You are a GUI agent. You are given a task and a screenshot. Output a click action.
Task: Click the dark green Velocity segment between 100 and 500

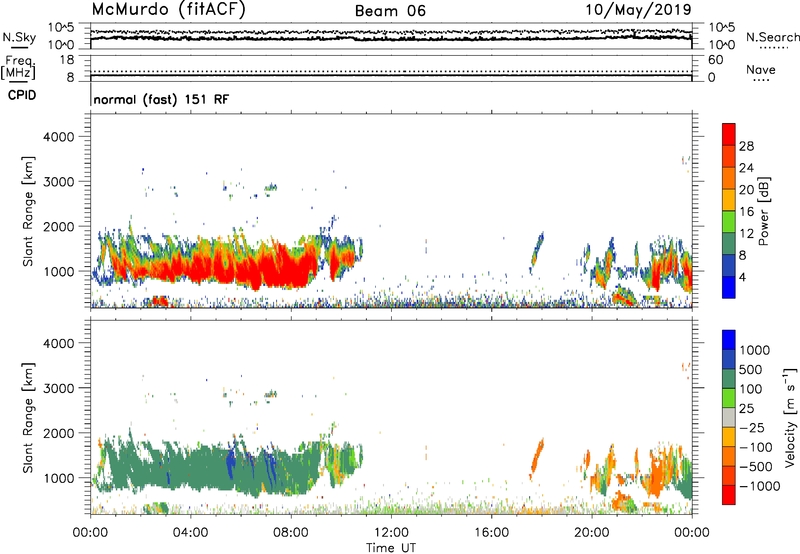[x=729, y=379]
